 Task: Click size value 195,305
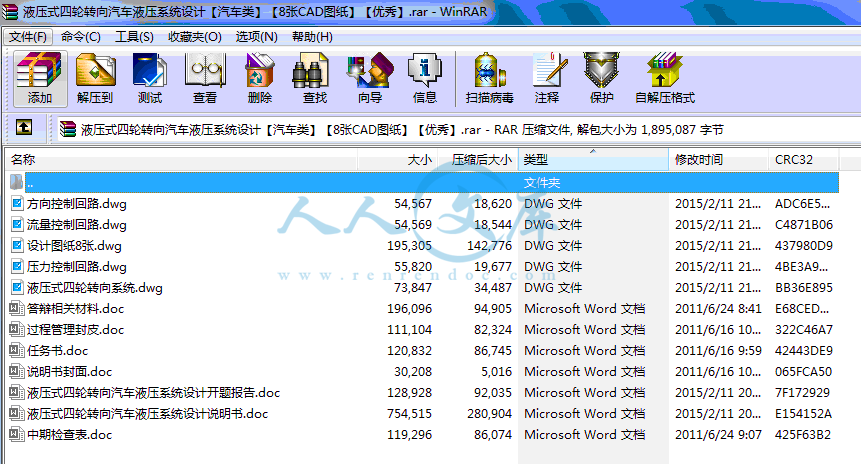coord(409,245)
